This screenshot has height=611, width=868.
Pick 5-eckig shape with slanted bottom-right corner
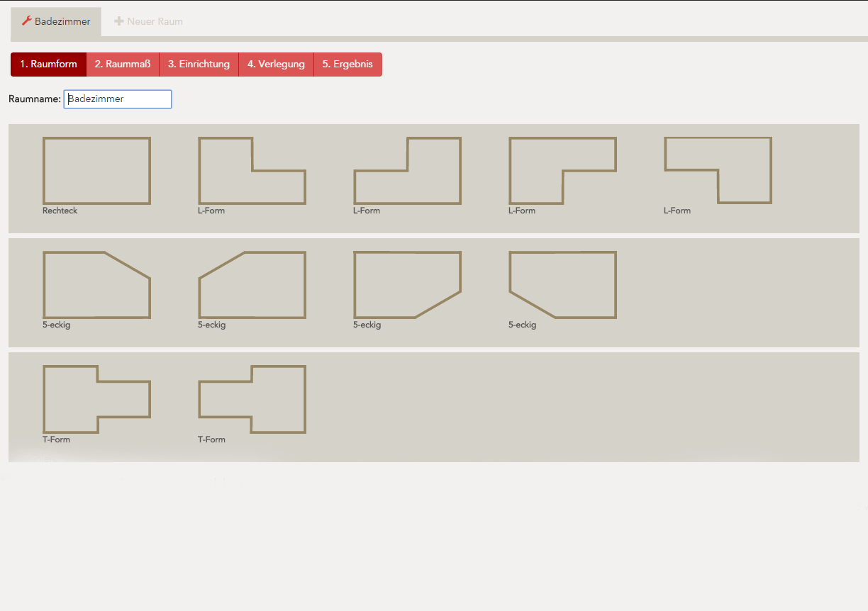tap(407, 285)
